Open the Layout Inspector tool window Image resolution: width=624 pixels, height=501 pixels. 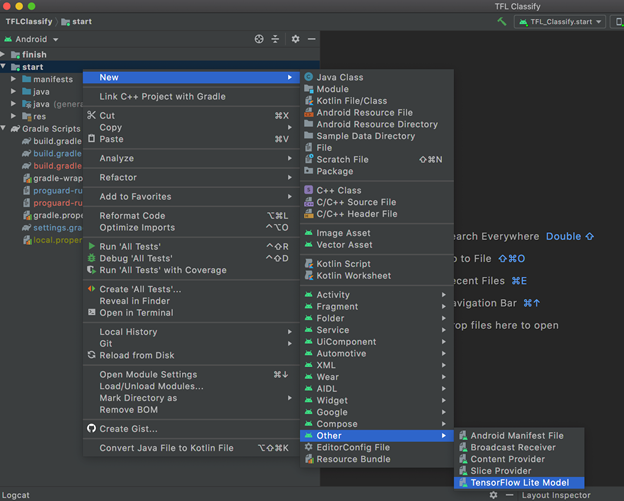(x=556, y=495)
